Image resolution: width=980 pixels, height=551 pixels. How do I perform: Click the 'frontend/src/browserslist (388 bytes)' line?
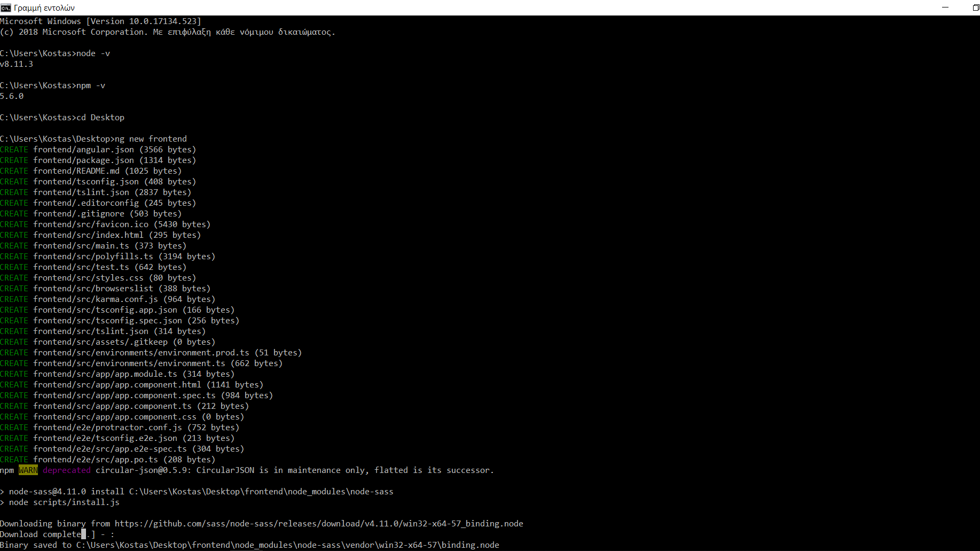(105, 289)
